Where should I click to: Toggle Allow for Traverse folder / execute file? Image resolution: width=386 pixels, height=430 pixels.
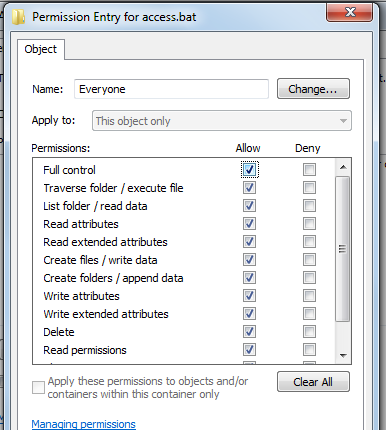click(x=249, y=188)
